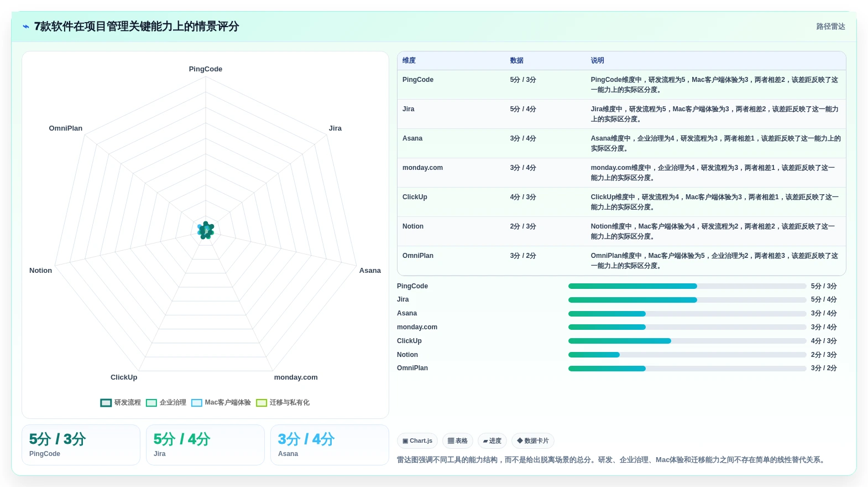Click the OmniPlan description text in table
Screen dimensions: 868x487
714,261
